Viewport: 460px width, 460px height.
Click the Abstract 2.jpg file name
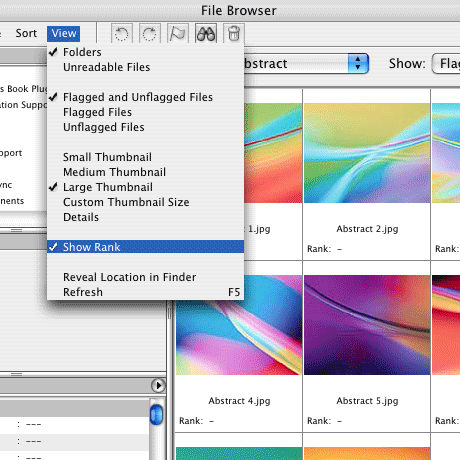367,229
